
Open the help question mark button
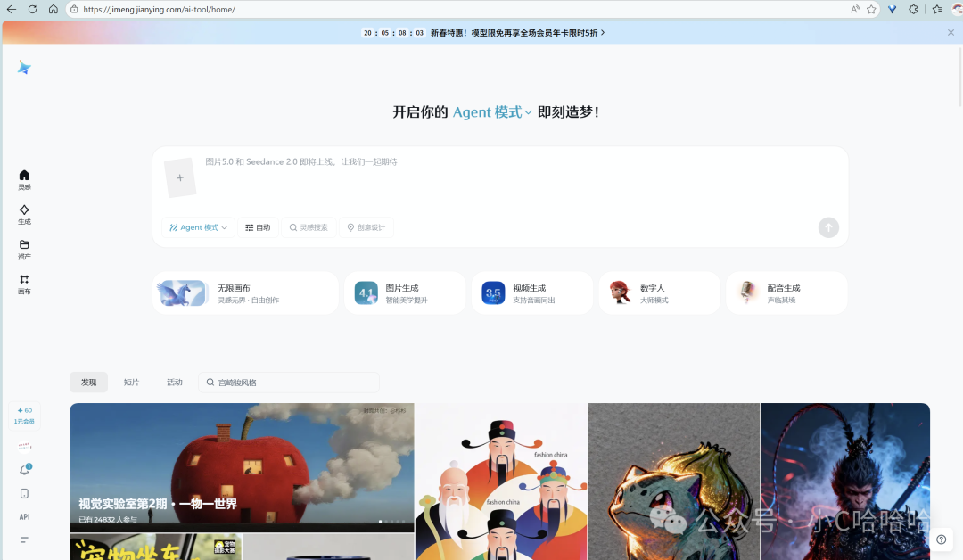click(942, 539)
